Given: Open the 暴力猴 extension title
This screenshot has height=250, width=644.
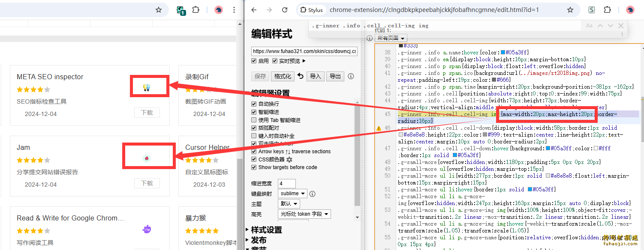Looking at the screenshot, I should tap(196, 218).
